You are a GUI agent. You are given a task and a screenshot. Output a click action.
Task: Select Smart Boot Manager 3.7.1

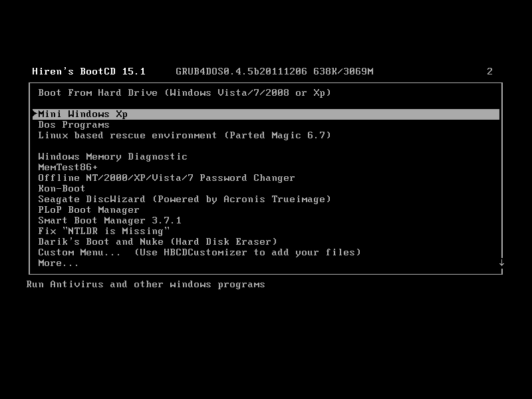click(110, 221)
